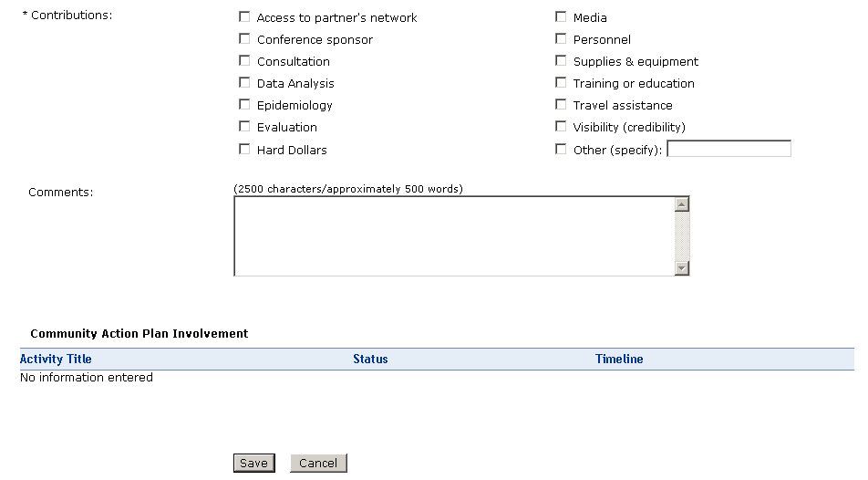Check the Access to partner's network box
868x480 pixels.
click(244, 17)
